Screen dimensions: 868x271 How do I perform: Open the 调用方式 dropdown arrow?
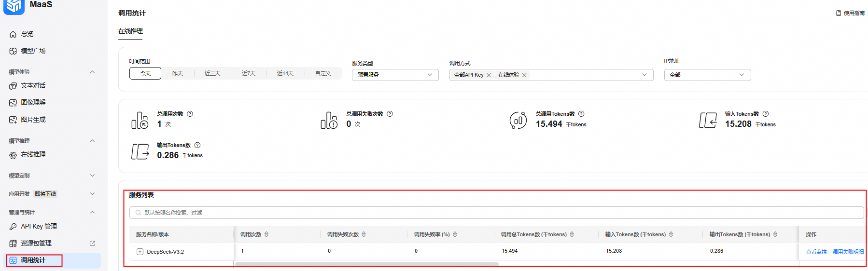click(644, 75)
